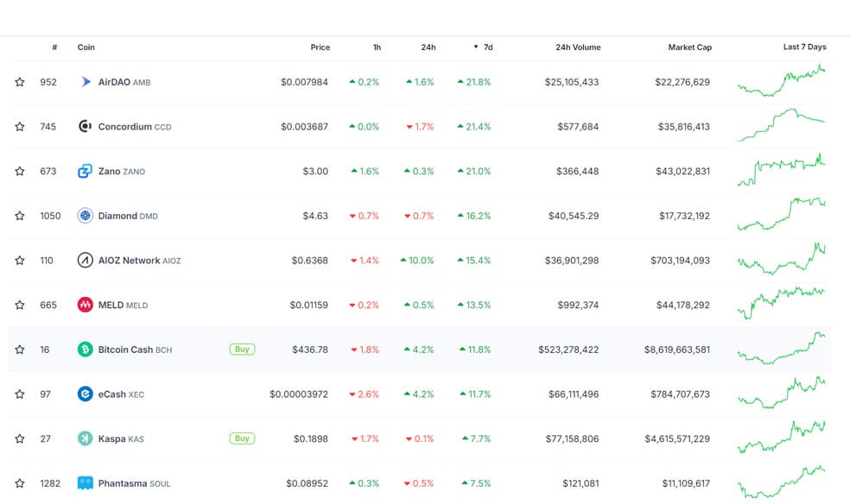Select AIOZ 24h change 10.0%
The image size is (850, 504).
pyautogui.click(x=417, y=261)
